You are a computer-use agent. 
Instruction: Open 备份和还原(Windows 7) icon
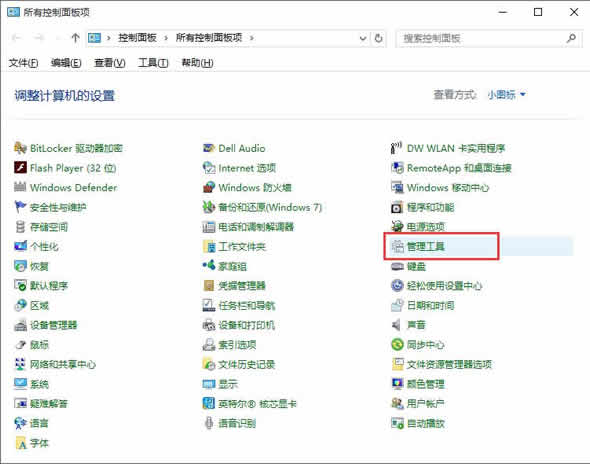coord(209,207)
